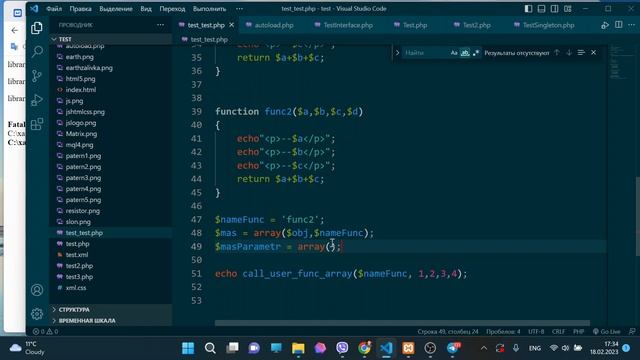Open the Выполнить menu
The width and height of the screenshot is (640, 360).
[209, 9]
